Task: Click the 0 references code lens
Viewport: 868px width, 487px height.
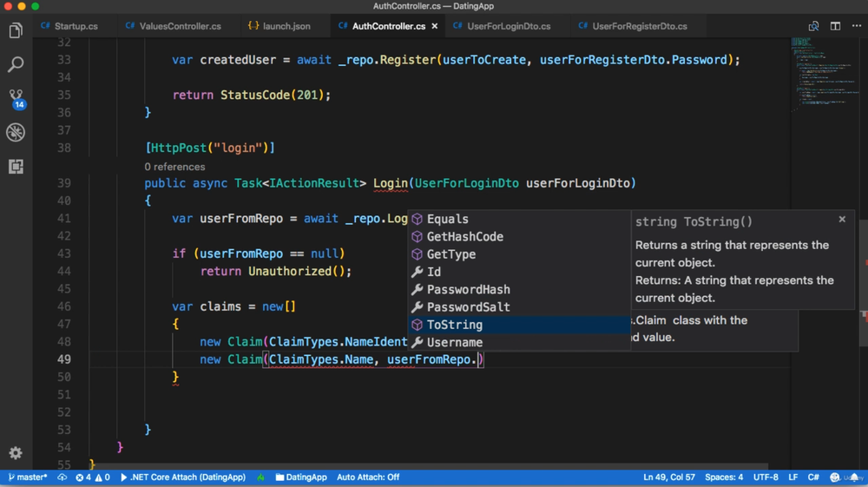Action: click(x=175, y=167)
